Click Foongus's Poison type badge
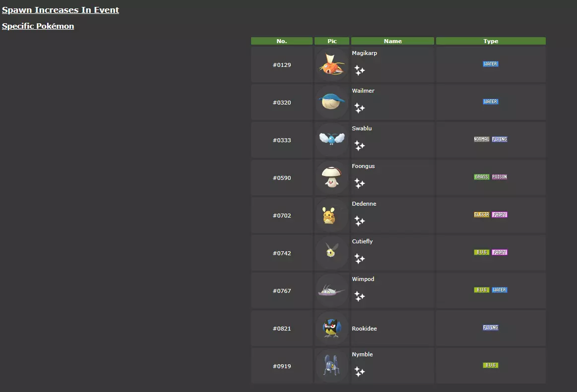Screen dimensions: 577x392 (x=500, y=177)
